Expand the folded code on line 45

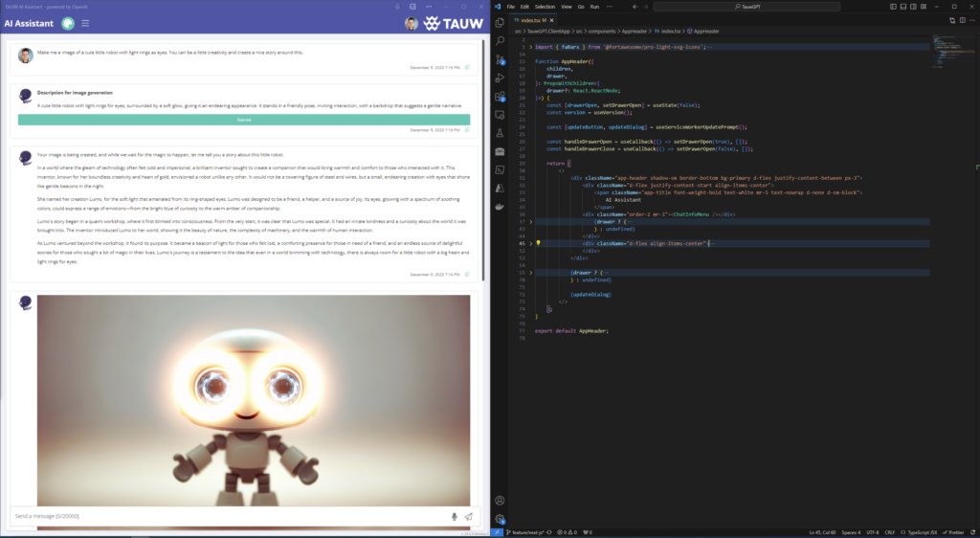[531, 243]
